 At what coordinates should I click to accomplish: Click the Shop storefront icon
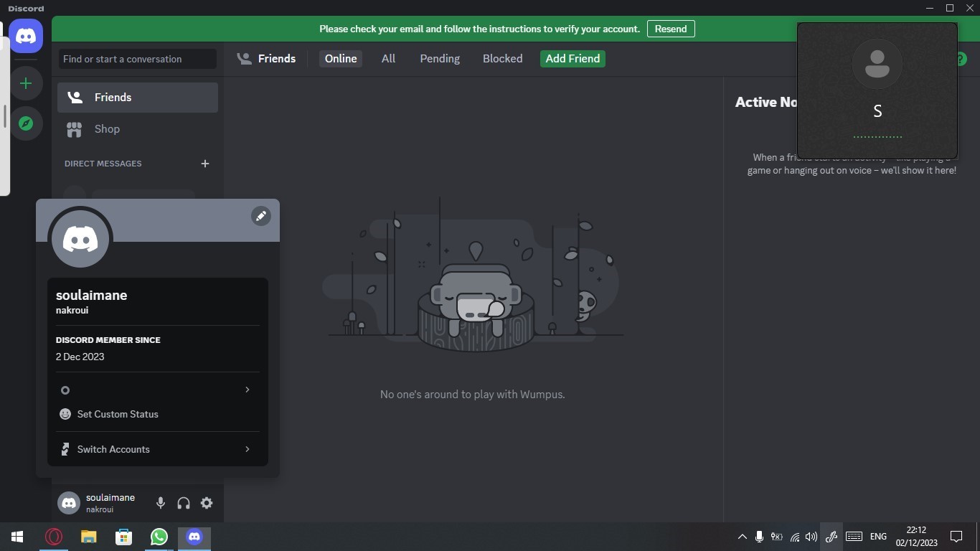click(x=74, y=129)
